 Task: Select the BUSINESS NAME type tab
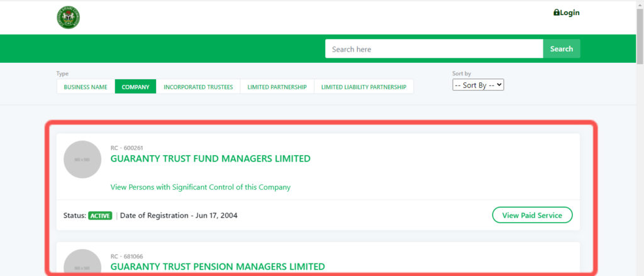pos(86,87)
